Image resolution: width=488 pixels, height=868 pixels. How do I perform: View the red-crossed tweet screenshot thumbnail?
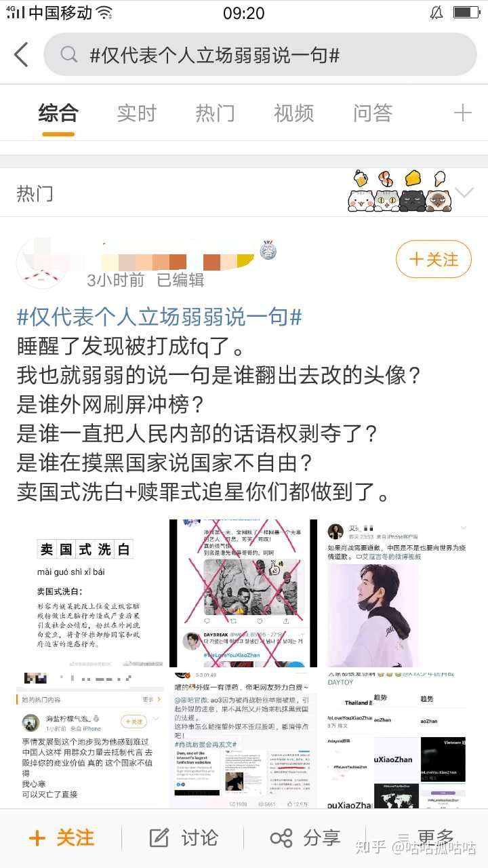pyautogui.click(x=243, y=593)
